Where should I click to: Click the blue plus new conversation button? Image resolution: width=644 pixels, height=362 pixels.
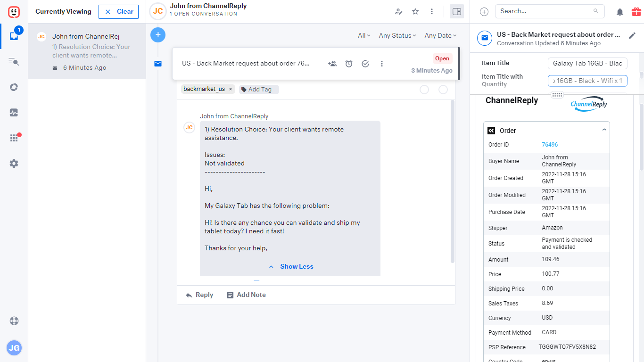(158, 34)
